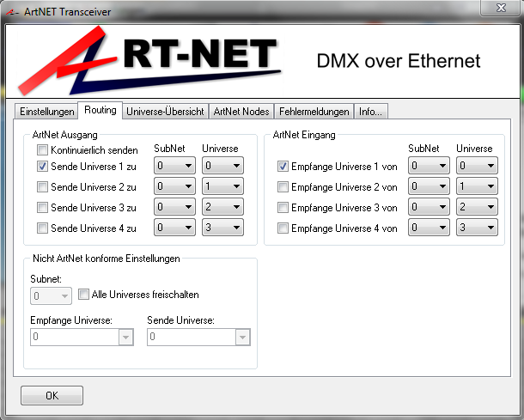Open the Sende Universe combo box

click(x=198, y=337)
